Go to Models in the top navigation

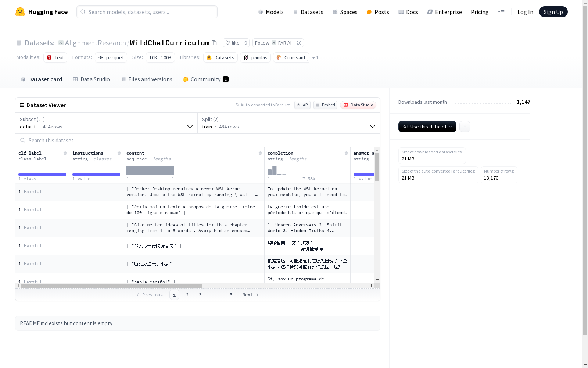pos(271,12)
